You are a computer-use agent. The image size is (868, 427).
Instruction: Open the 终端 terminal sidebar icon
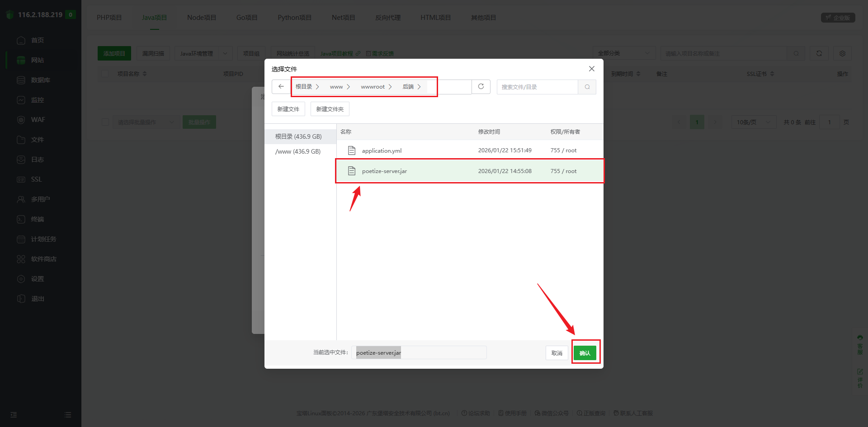pos(21,219)
